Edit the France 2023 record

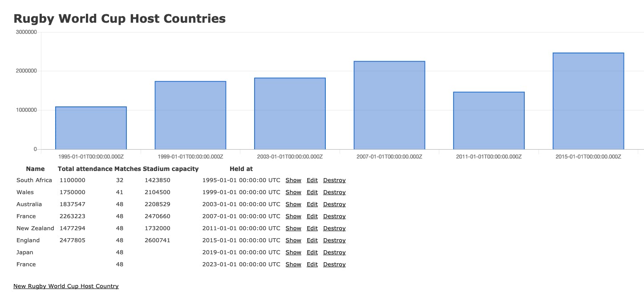[x=312, y=264]
